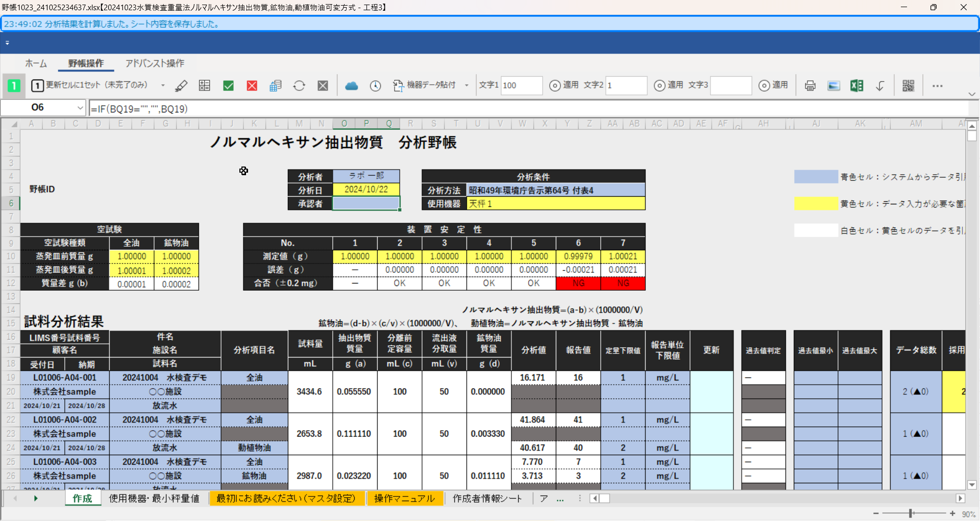The height and width of the screenshot is (521, 980).
Task: Open the cell name box O6 dropdown
Action: point(80,108)
